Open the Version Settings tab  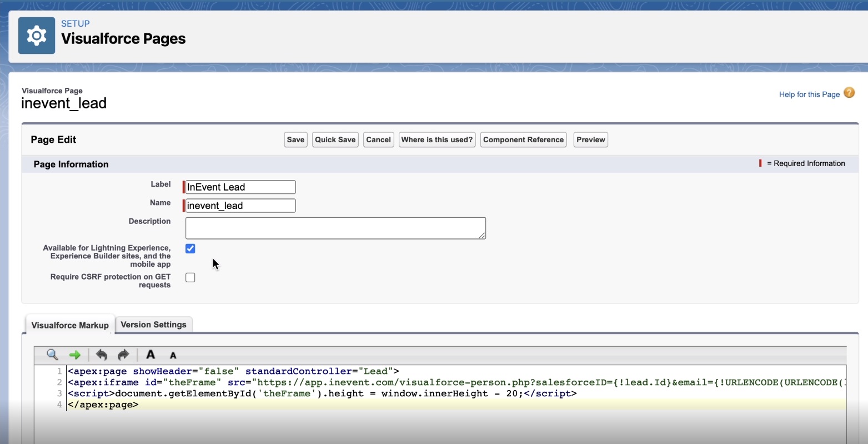click(154, 325)
